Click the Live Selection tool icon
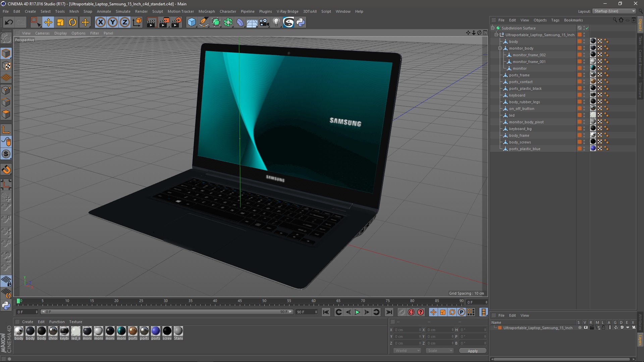This screenshot has height=362, width=644. 36,22
